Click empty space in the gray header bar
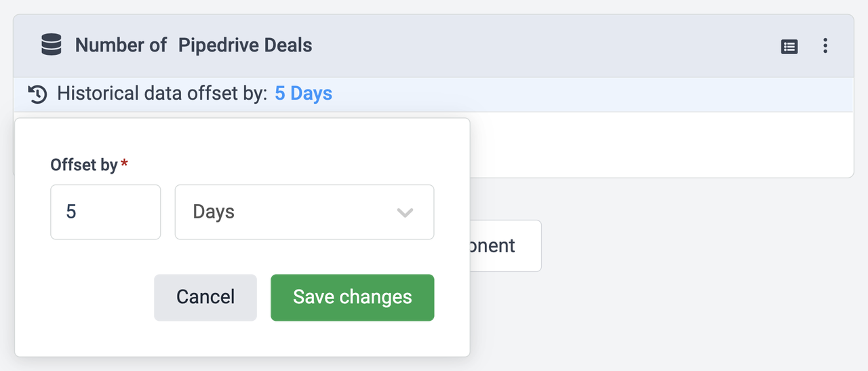868x371 pixels. coord(542,45)
